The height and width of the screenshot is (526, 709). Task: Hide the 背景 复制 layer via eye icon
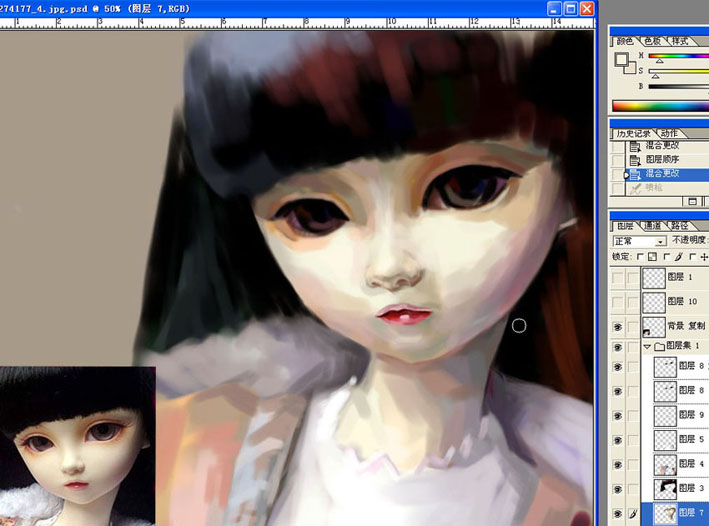pyautogui.click(x=616, y=326)
